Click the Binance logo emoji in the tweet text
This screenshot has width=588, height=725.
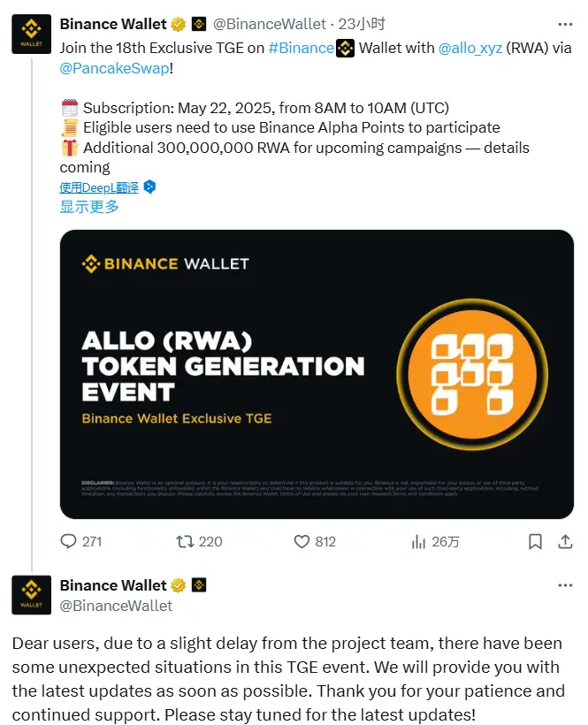[x=344, y=49]
